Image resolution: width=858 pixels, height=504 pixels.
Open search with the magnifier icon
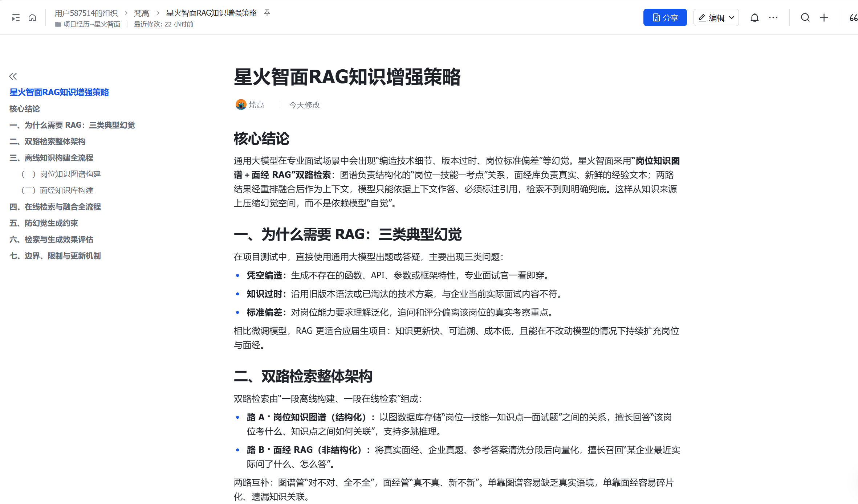pyautogui.click(x=805, y=17)
